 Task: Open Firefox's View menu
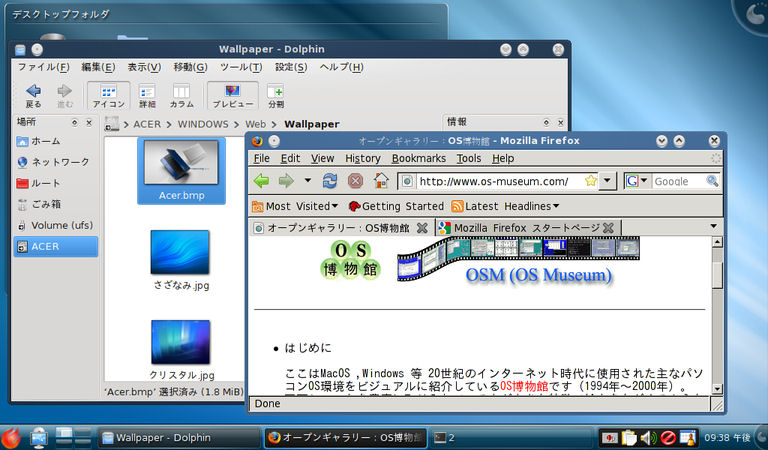point(322,159)
